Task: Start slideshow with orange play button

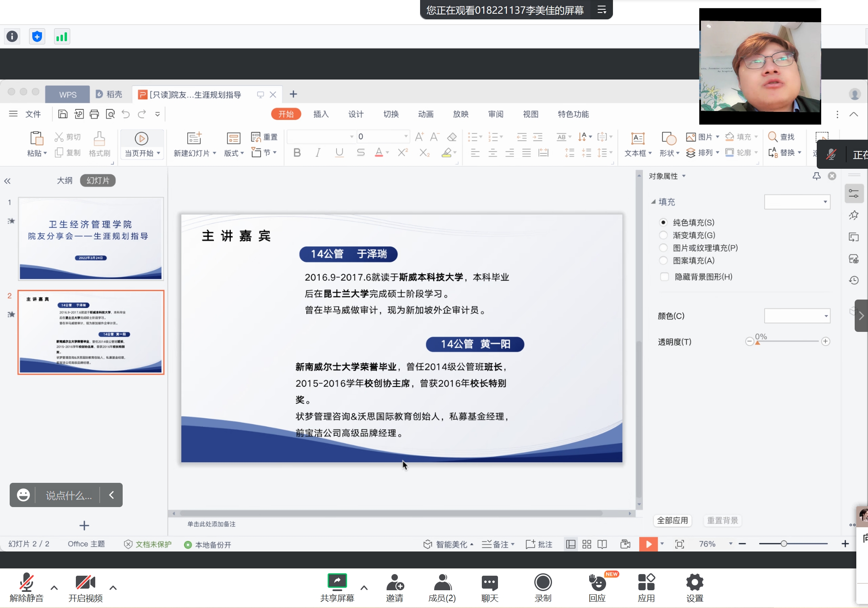Action: tap(648, 544)
